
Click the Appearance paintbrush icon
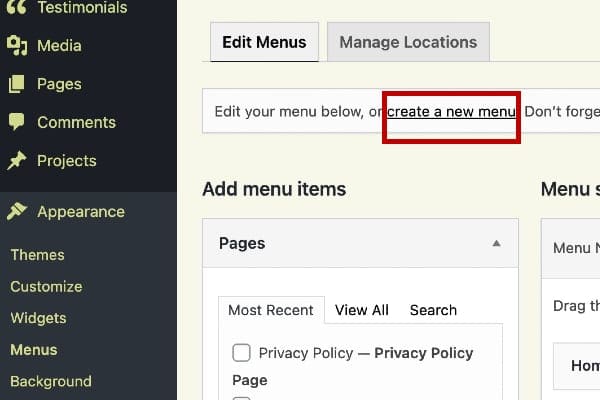click(x=16, y=212)
